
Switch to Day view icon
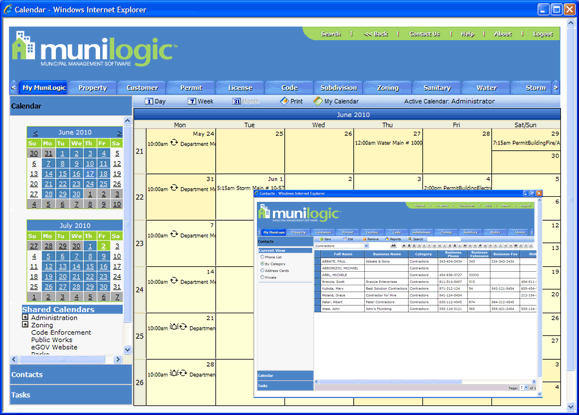[148, 101]
